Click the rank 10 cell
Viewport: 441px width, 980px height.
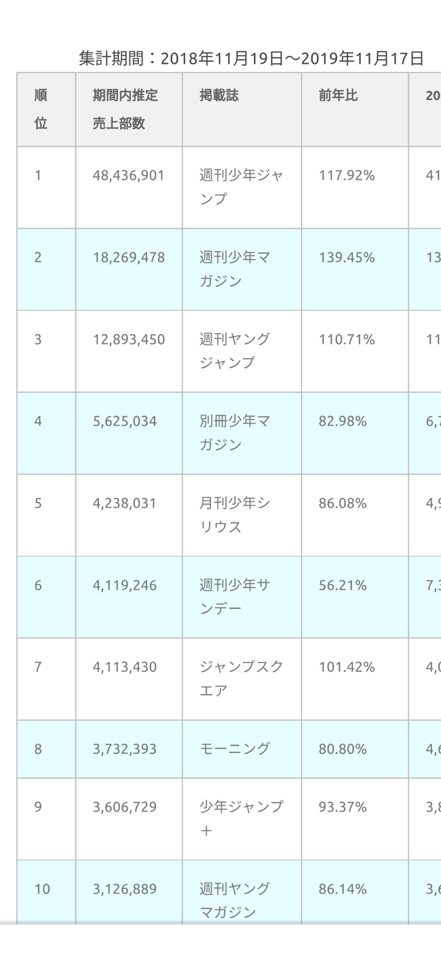click(46, 892)
